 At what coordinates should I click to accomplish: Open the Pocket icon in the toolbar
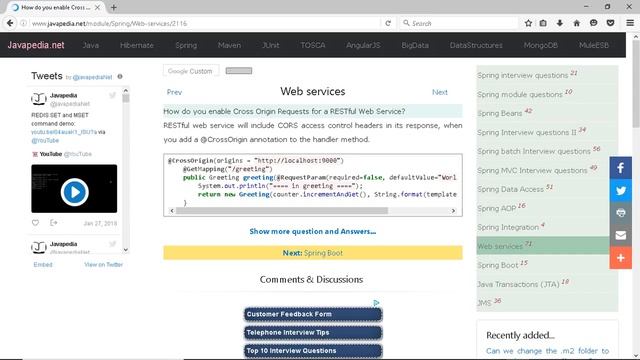click(x=610, y=23)
